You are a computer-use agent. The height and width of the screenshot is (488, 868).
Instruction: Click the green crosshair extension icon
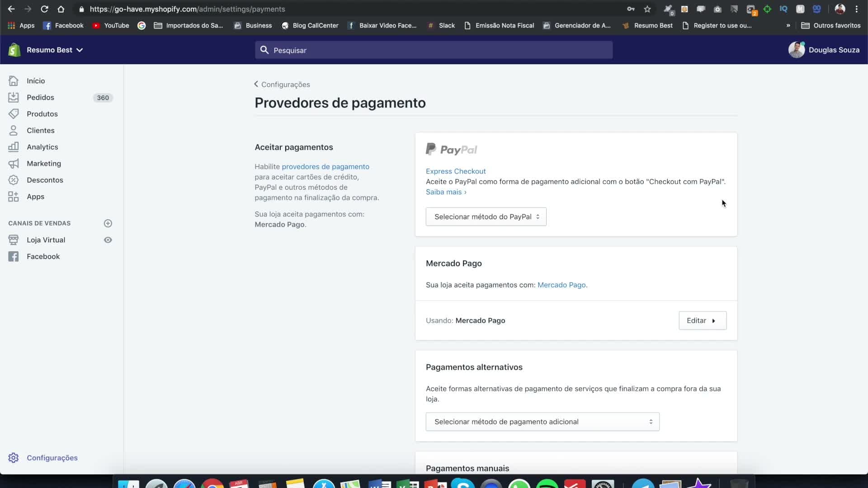click(x=767, y=9)
